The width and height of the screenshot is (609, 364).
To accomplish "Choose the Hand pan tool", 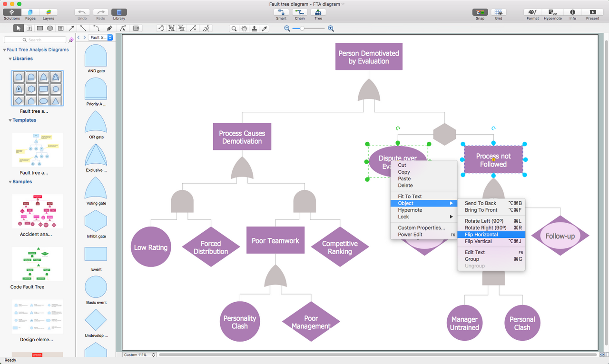I will tap(244, 29).
